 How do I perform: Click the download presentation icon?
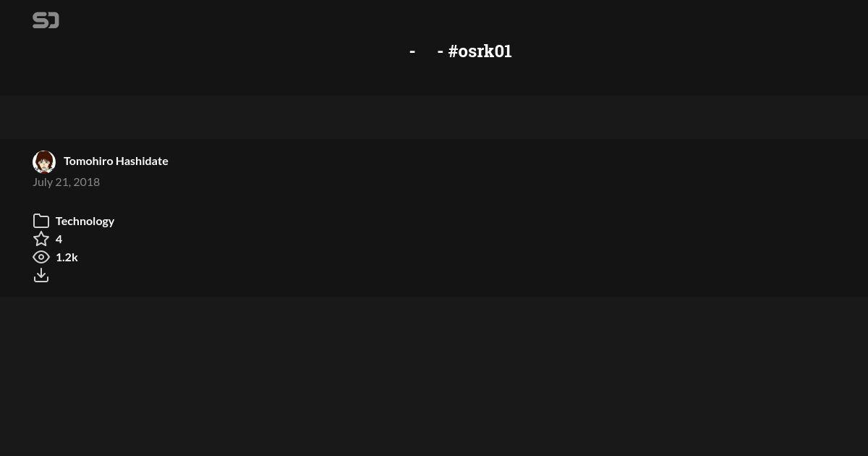click(x=41, y=275)
